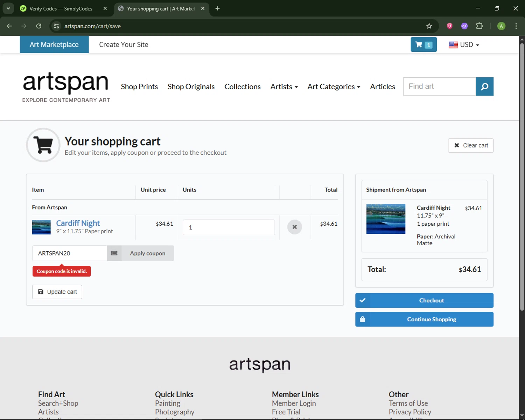This screenshot has height=420, width=525.
Task: Click the $34.61 total in shipment summary
Action: pos(470,269)
